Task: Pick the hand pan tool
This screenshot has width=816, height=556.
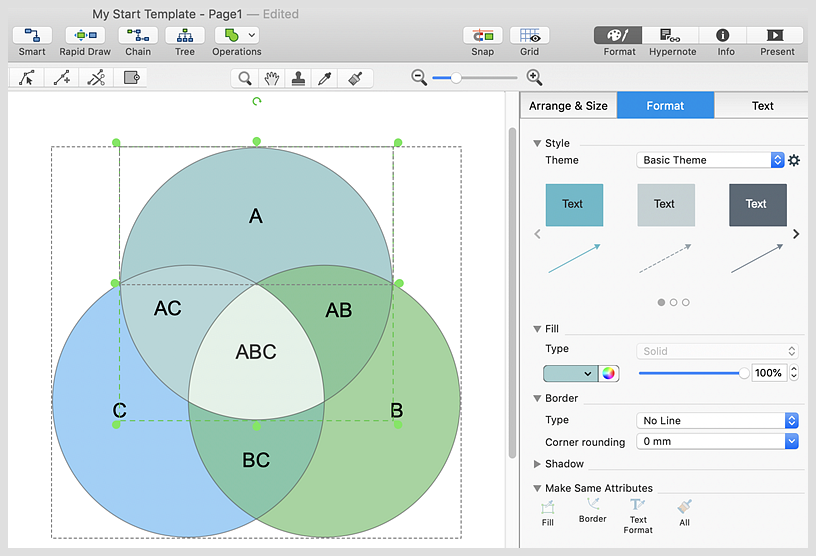Action: pyautogui.click(x=271, y=78)
